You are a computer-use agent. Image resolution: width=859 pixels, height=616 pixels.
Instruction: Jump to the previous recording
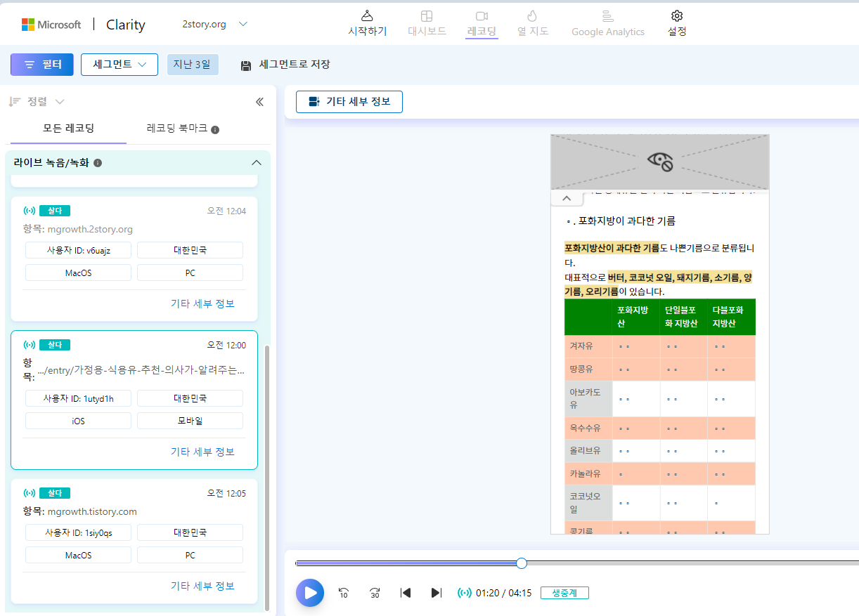pos(406,593)
